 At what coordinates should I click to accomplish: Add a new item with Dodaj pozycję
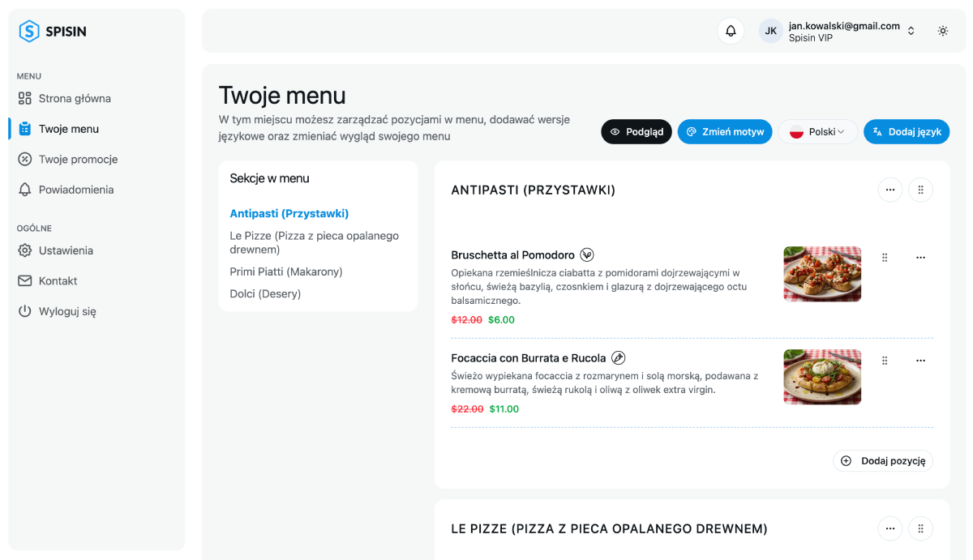[x=883, y=461]
